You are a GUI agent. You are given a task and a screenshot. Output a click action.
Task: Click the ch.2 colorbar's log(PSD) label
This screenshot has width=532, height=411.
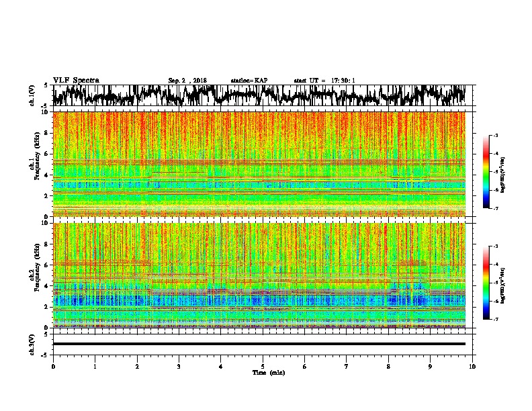(503, 285)
